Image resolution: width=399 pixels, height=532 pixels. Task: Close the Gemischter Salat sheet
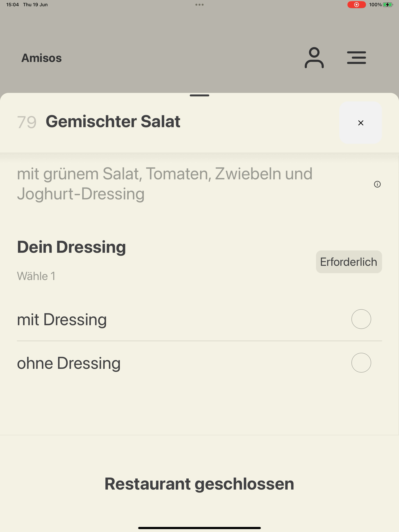coord(360,123)
